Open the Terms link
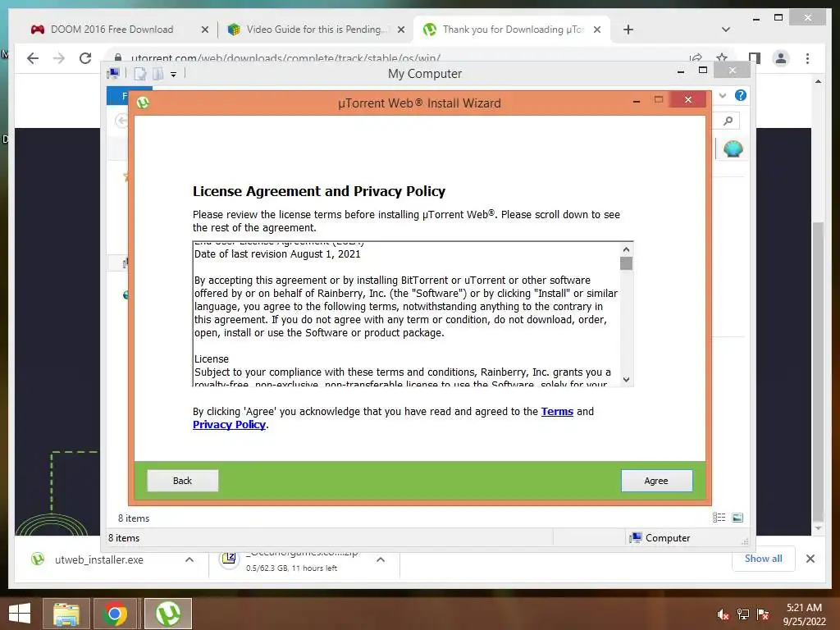 pyautogui.click(x=557, y=412)
